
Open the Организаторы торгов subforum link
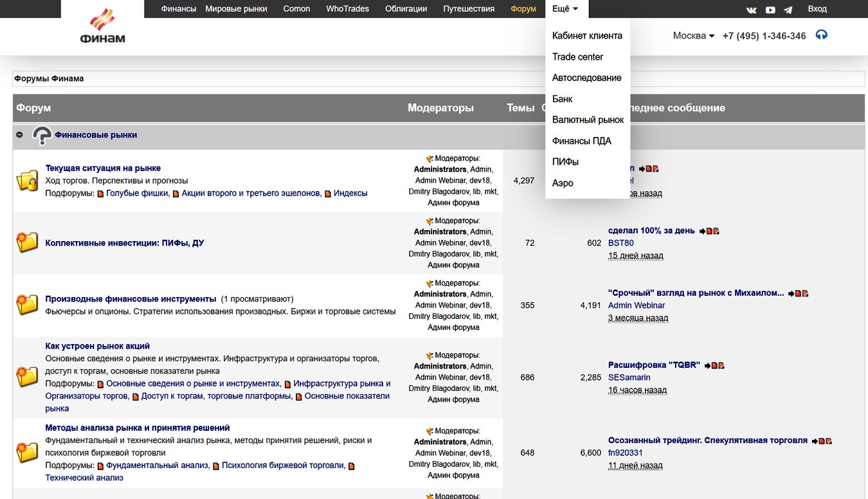86,396
